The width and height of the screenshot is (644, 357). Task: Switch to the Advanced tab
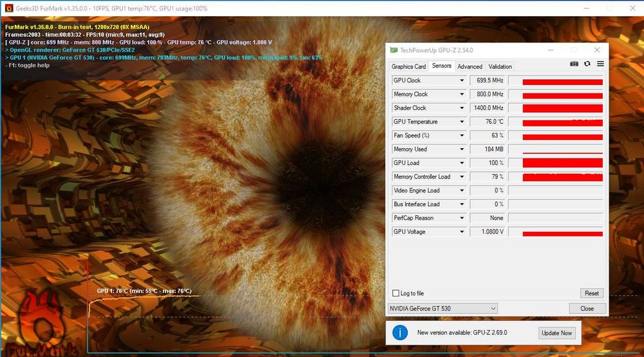[470, 66]
